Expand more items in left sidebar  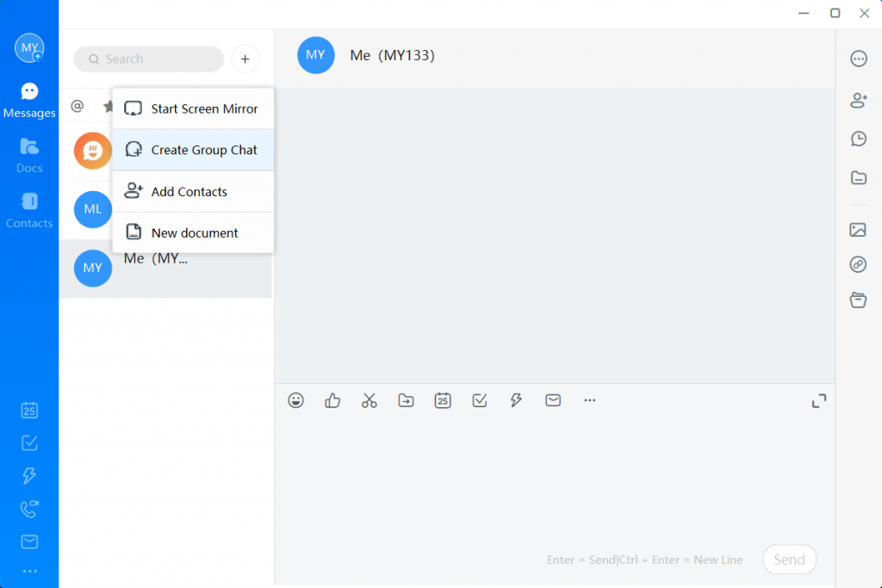coord(29,571)
